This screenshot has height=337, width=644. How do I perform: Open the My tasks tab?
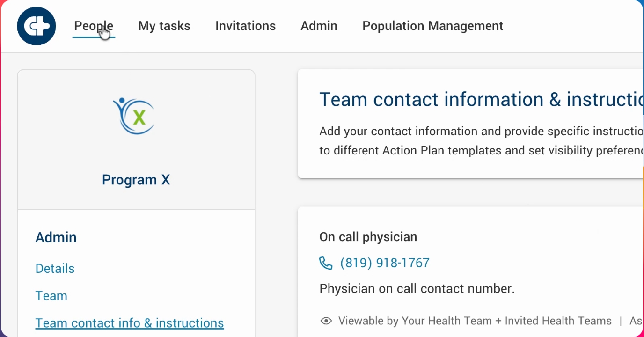coord(164,26)
